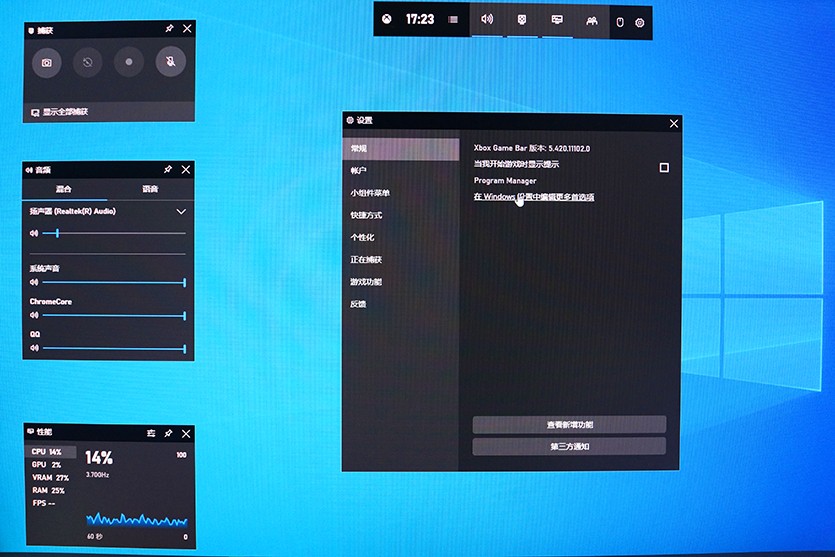Screen dimensions: 835x557
Task: Click the settings gear on the top bar
Action: coord(640,22)
